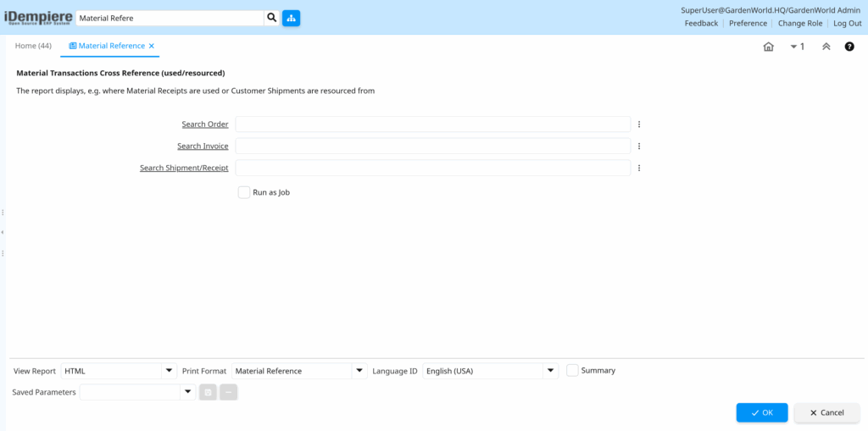The width and height of the screenshot is (868, 431).
Task: Click into the Search Invoice field
Action: pos(432,146)
